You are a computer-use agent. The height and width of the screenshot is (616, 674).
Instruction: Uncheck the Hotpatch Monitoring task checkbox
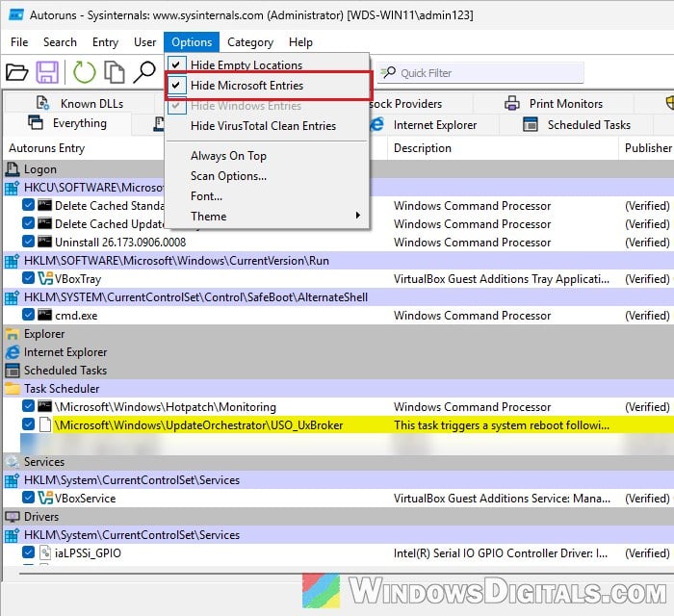(x=28, y=405)
